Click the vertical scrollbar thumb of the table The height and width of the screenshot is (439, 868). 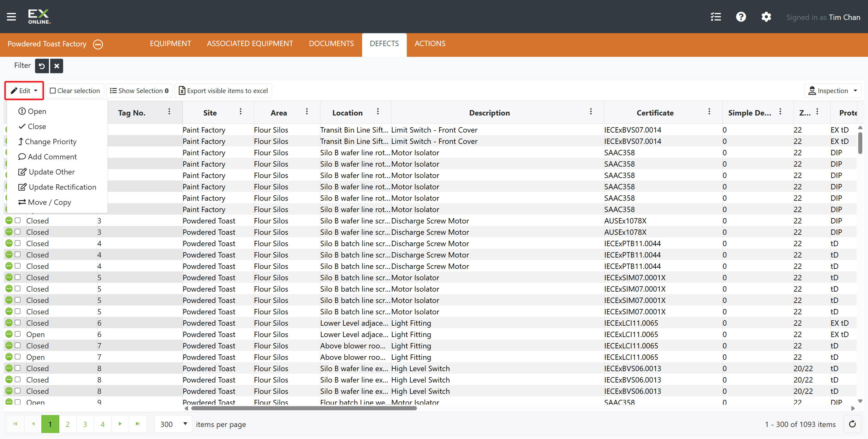[860, 143]
